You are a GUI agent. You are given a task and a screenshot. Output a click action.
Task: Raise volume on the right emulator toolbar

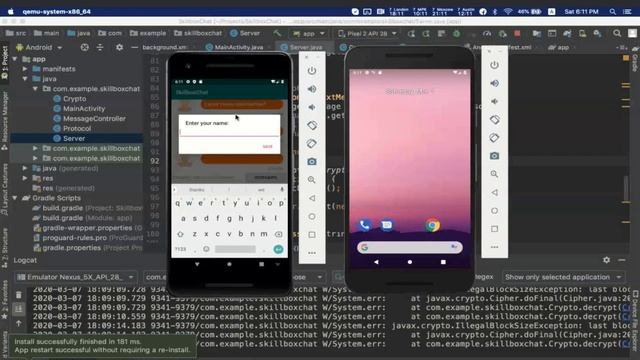coord(494,83)
